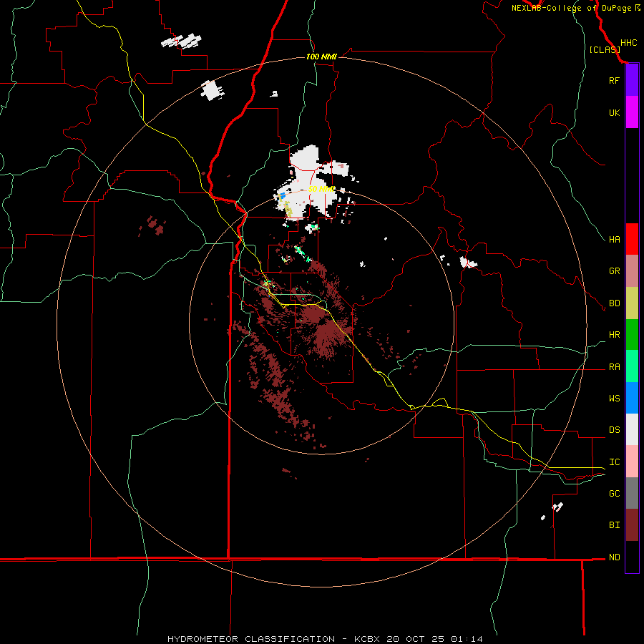
Task: Click the [CLAS] units label
Action: click(605, 49)
